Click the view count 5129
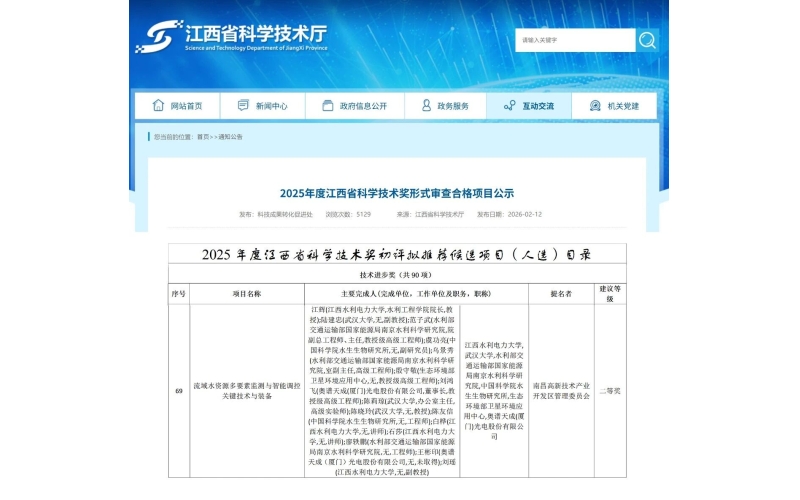 tap(363, 214)
